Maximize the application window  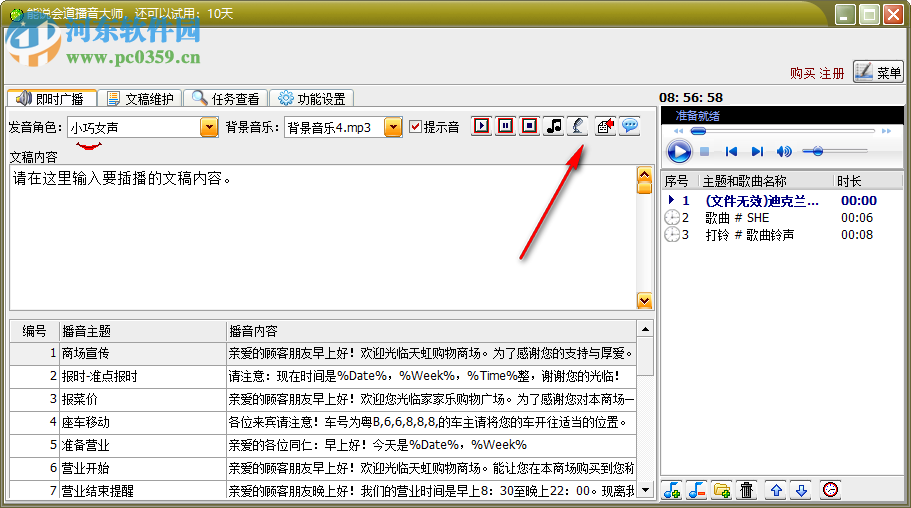pos(869,15)
